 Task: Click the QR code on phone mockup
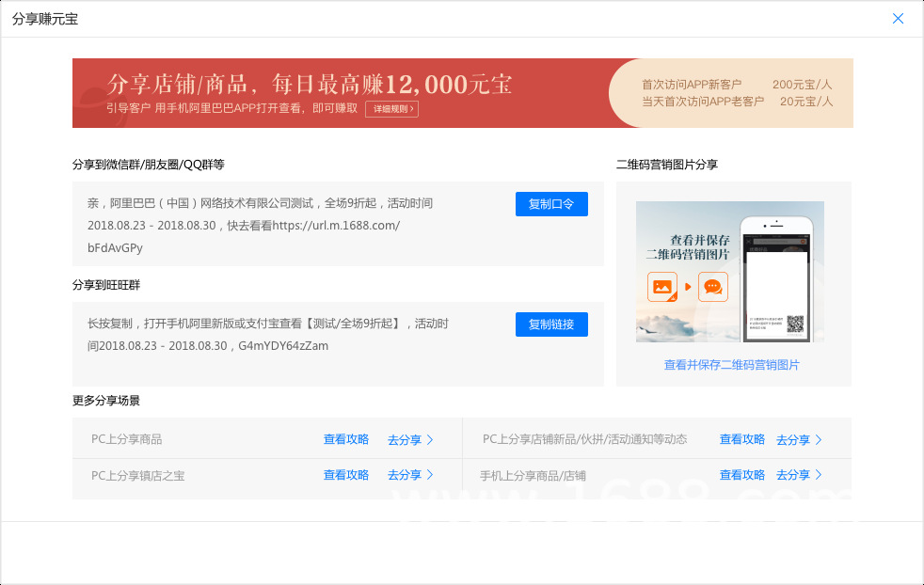[795, 324]
